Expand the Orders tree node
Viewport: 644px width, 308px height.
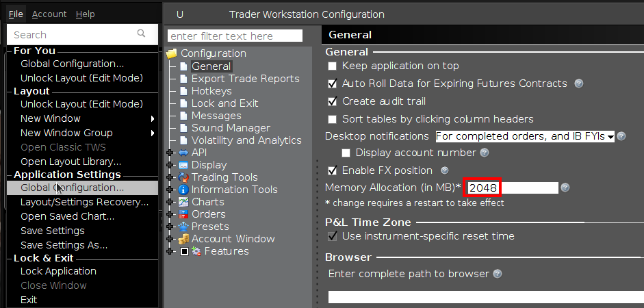pos(170,214)
